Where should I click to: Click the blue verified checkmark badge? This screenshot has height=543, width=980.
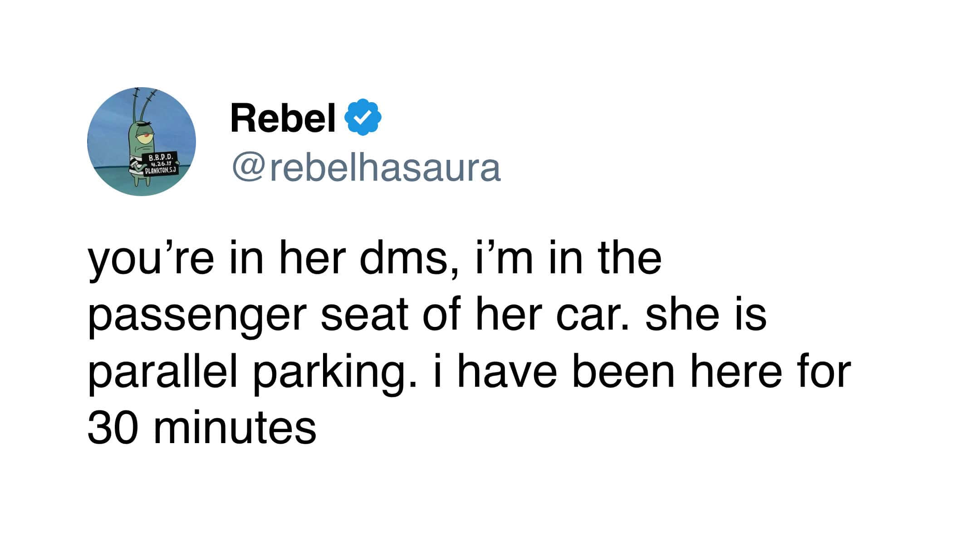(363, 118)
